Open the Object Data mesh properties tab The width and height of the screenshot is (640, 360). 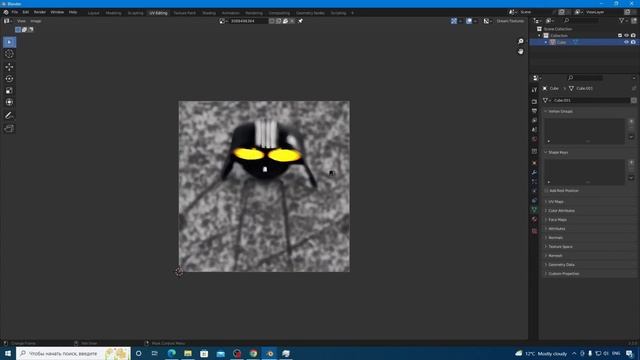click(x=534, y=209)
